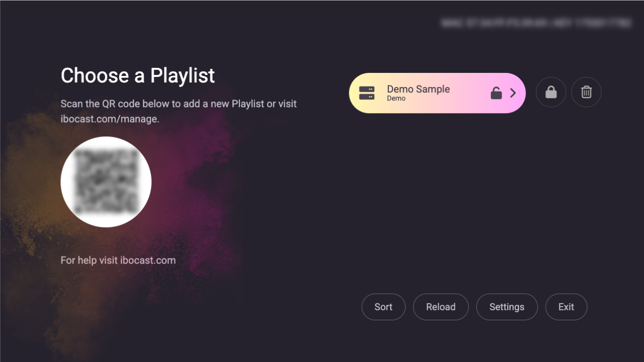Click the server icon on Demo Sample playlist
Screen dimensions: 644x362
[x=367, y=93]
